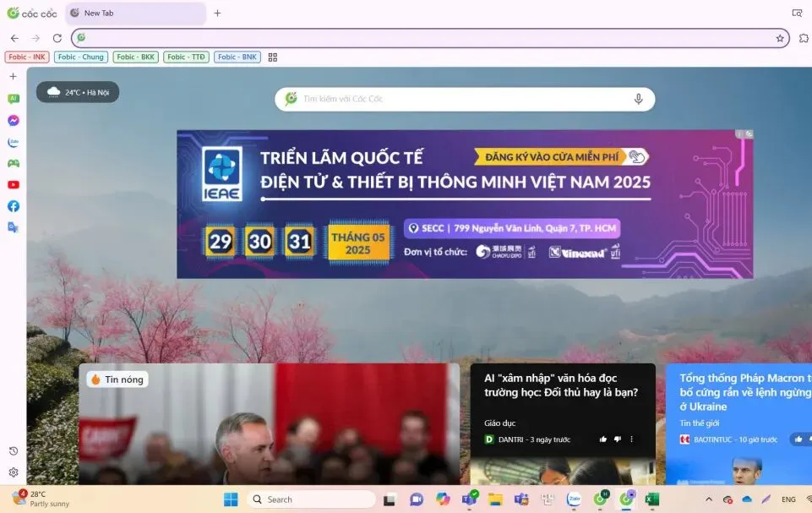Screen dimensions: 812x513
Task: Click ĐĂNG KÝ VÀO CỬA MIỄN PHÍ on banner
Action: tap(561, 157)
